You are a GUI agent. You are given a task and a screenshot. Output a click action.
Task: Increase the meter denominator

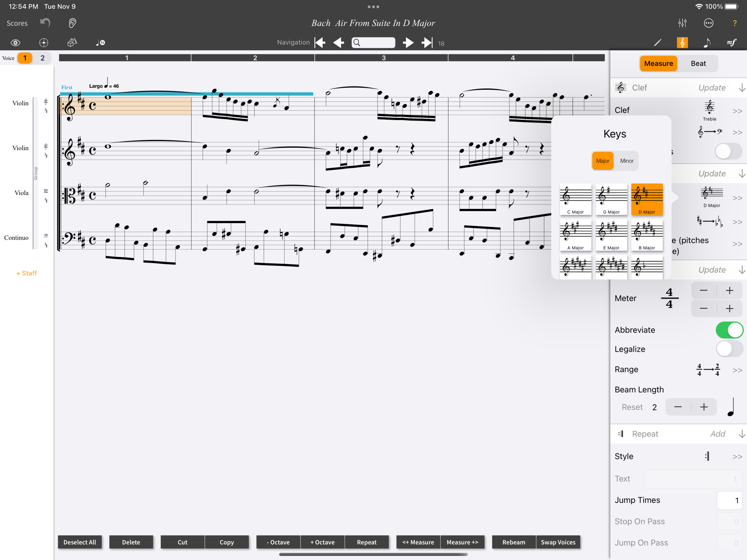(729, 308)
